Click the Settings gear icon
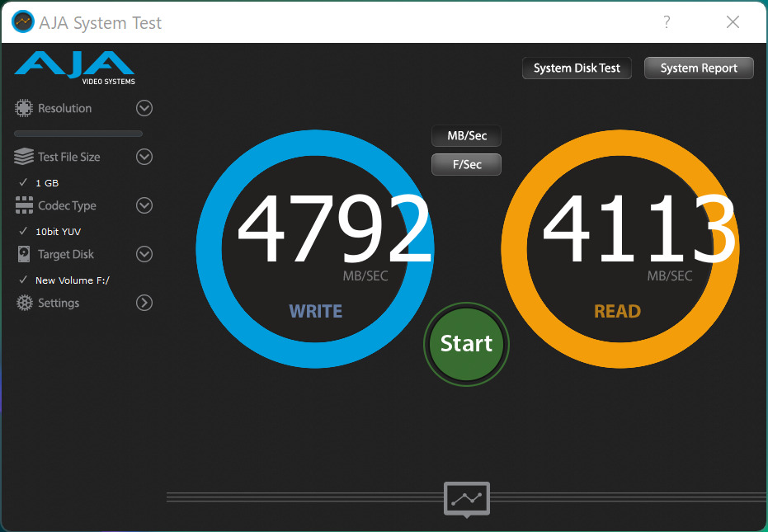This screenshot has height=532, width=768. pyautogui.click(x=24, y=303)
